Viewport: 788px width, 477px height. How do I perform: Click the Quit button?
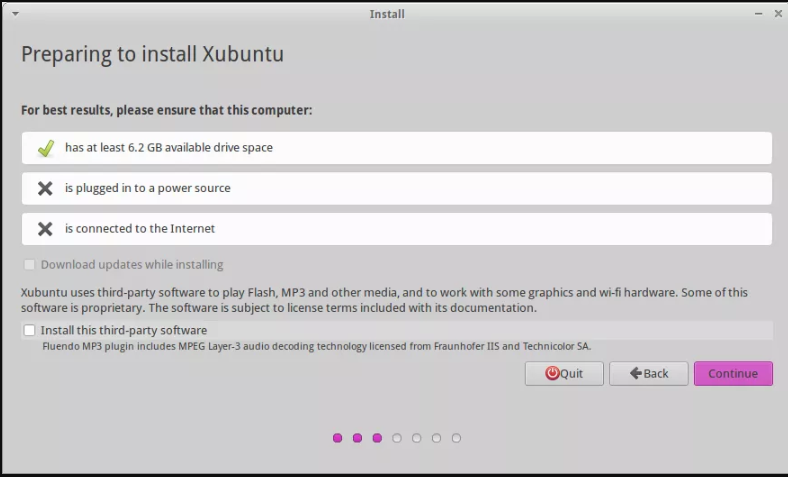pos(564,373)
